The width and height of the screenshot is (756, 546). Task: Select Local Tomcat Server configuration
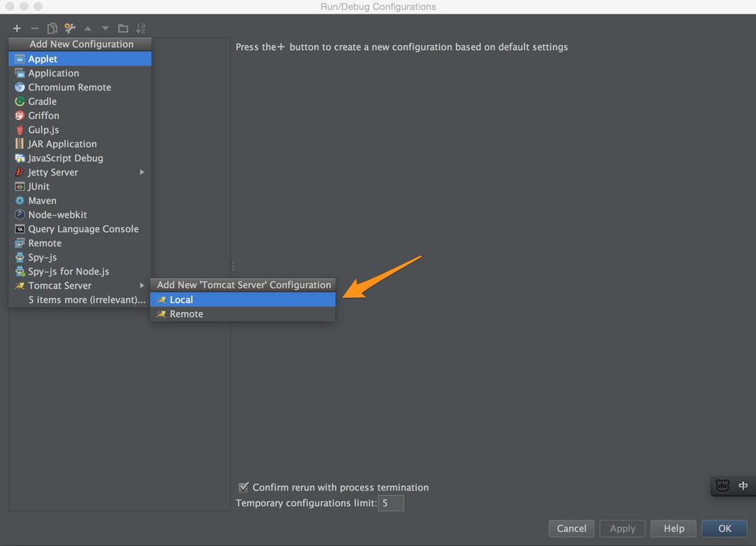242,300
